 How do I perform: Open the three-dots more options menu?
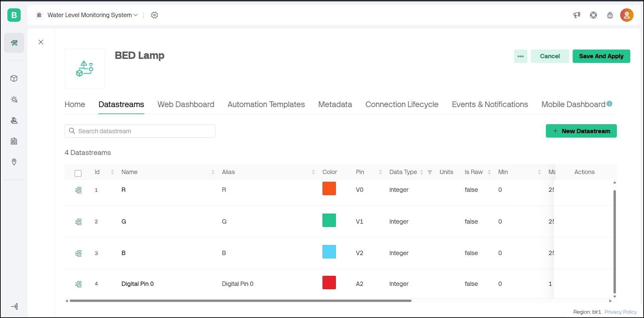pyautogui.click(x=520, y=56)
